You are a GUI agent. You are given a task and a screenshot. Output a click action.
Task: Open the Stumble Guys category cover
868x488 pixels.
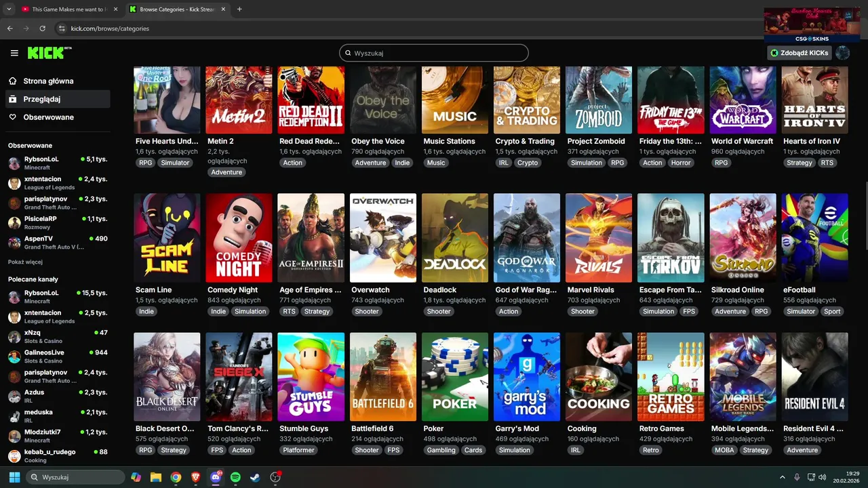311,377
